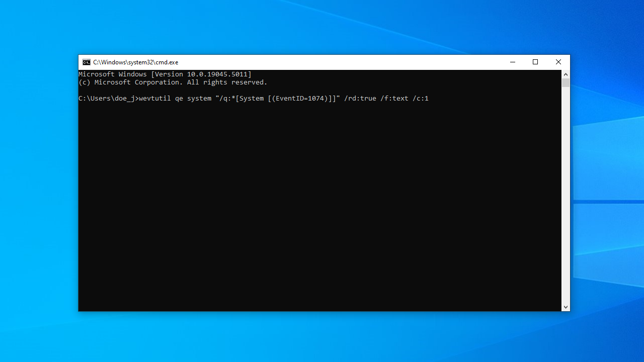
Task: Click the Microsoft Corporation copyright line
Action: coord(173,82)
